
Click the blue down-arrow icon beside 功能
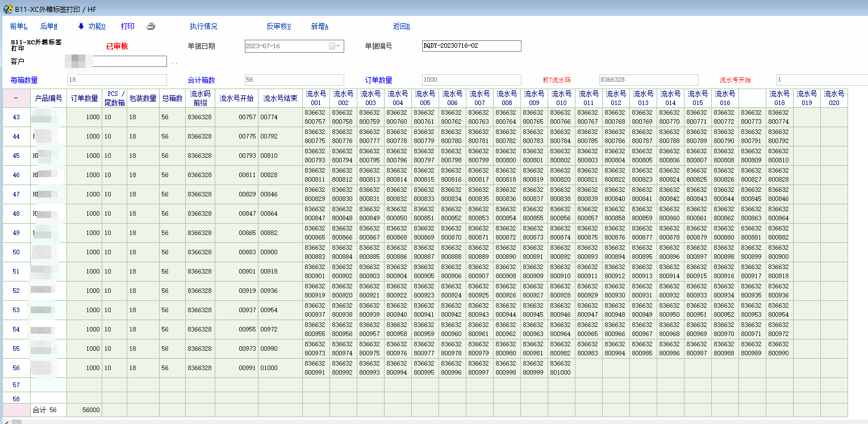(x=81, y=27)
